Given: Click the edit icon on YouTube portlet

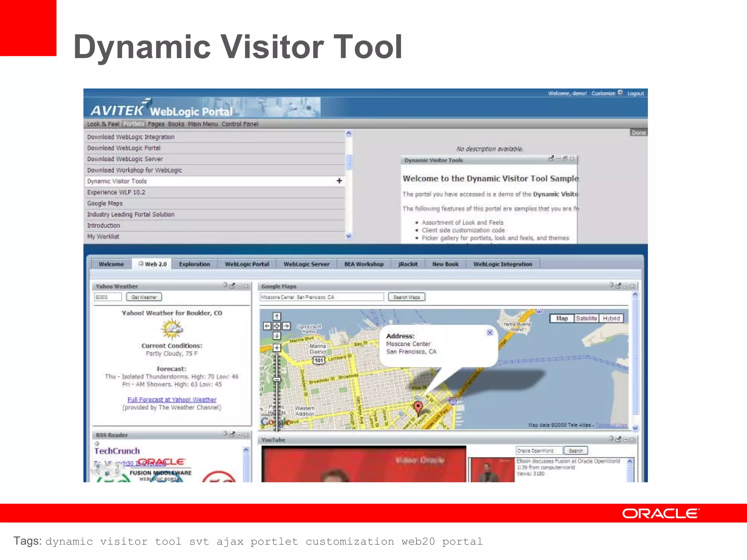Looking at the screenshot, I should coord(618,439).
